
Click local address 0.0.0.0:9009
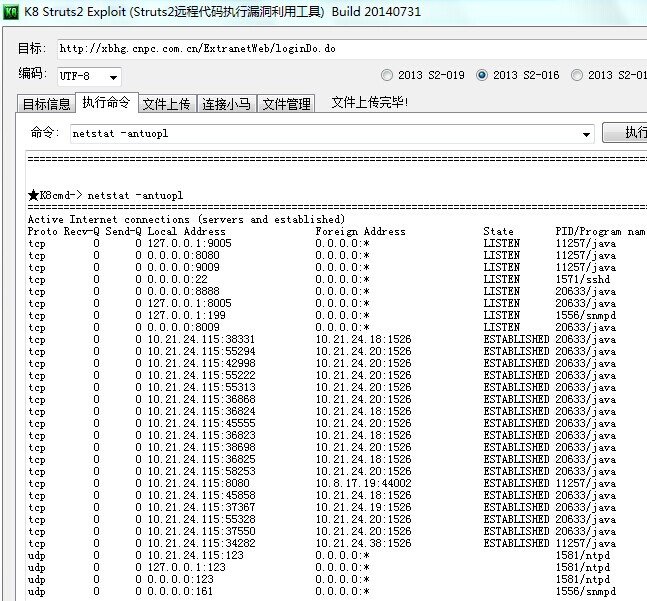coord(183,267)
